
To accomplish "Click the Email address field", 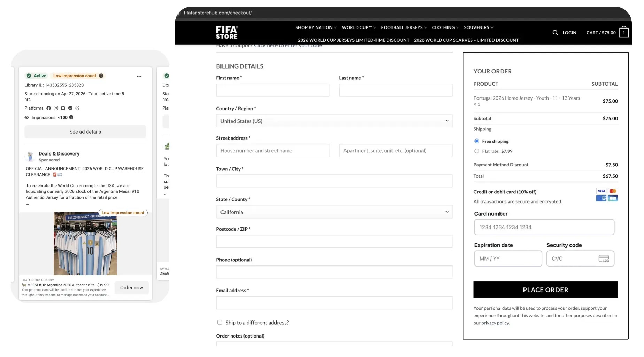I will (x=334, y=303).
